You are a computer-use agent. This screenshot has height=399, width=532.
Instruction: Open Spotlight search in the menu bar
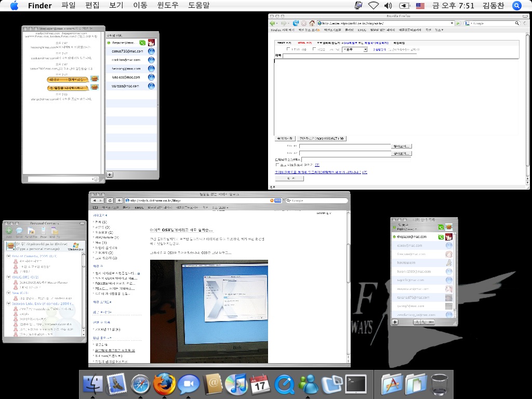pyautogui.click(x=517, y=6)
